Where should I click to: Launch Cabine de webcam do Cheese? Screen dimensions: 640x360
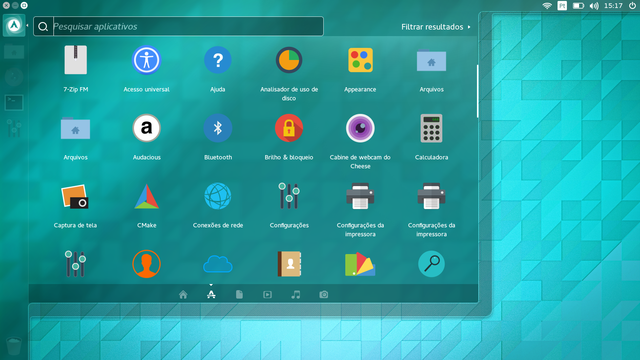(x=360, y=128)
